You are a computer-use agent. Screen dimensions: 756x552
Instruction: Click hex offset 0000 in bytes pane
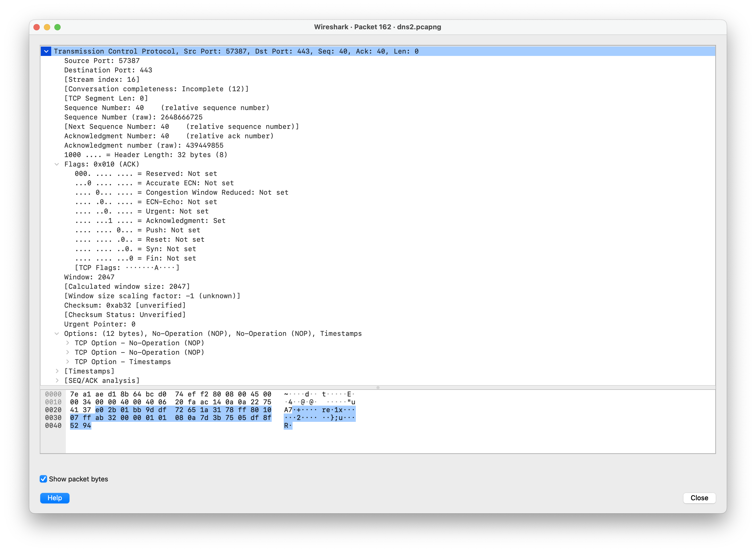pyautogui.click(x=53, y=394)
